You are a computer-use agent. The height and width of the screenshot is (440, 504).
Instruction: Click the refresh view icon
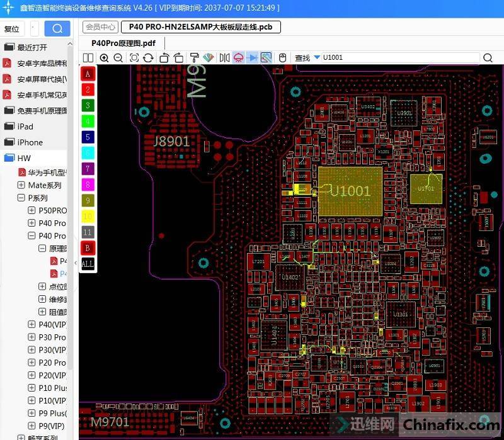coord(148,58)
